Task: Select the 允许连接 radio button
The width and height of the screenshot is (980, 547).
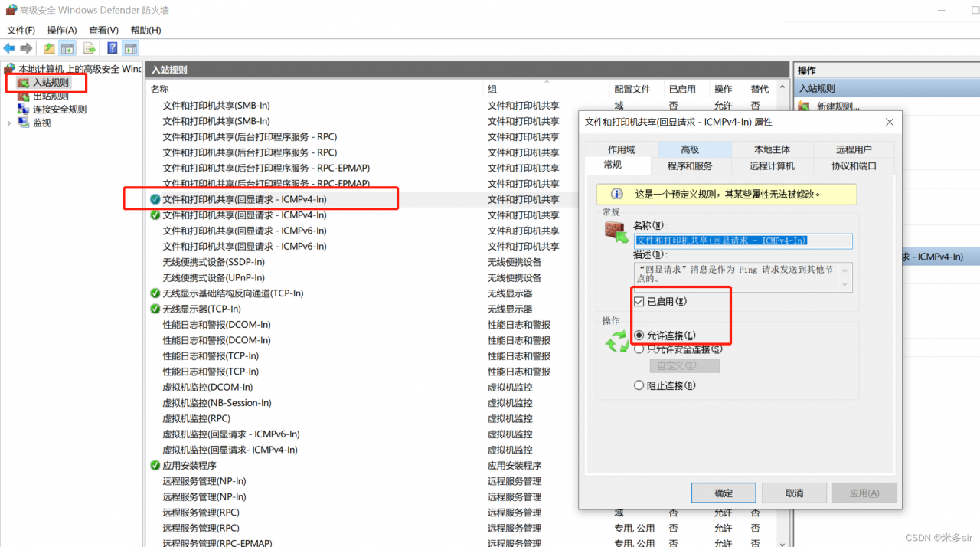Action: (639, 336)
